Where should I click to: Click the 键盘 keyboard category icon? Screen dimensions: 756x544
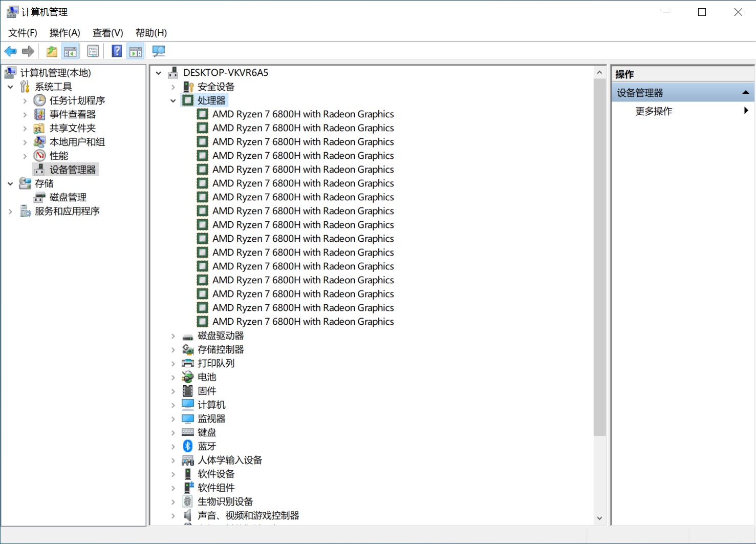pyautogui.click(x=188, y=432)
